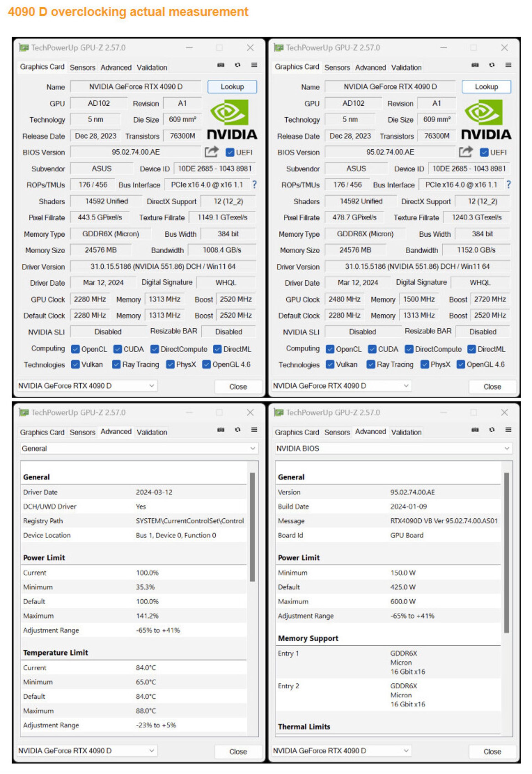Switch to Sensors tab in top-left window
The image size is (532, 774).
pyautogui.click(x=82, y=67)
